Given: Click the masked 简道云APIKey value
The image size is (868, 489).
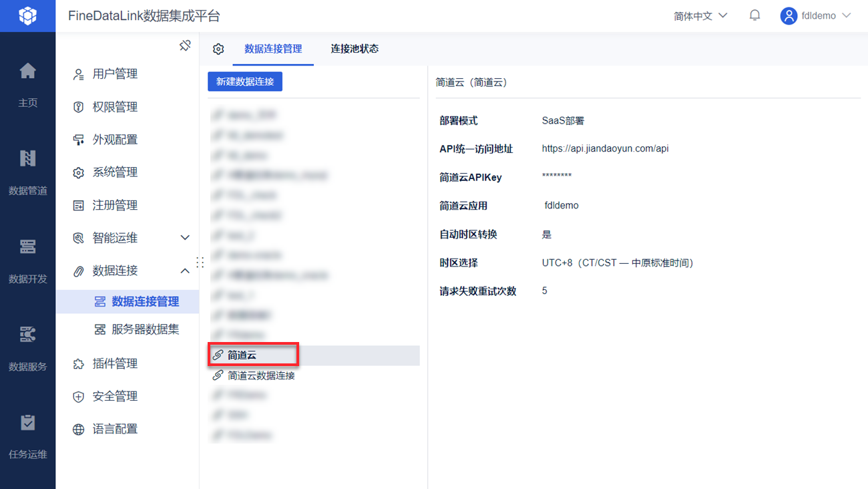Looking at the screenshot, I should click(557, 176).
